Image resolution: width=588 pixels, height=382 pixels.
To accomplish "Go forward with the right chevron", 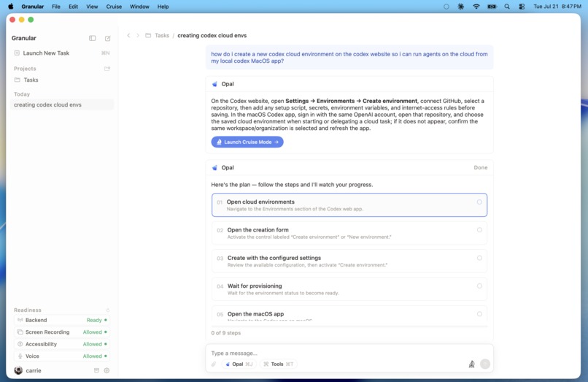I will [x=138, y=35].
